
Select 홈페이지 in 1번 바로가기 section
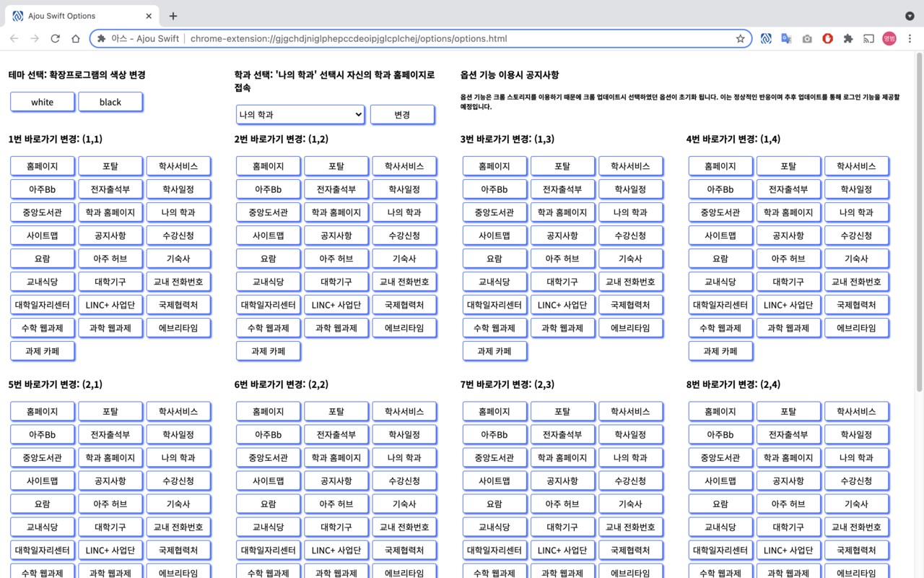pyautogui.click(x=43, y=166)
